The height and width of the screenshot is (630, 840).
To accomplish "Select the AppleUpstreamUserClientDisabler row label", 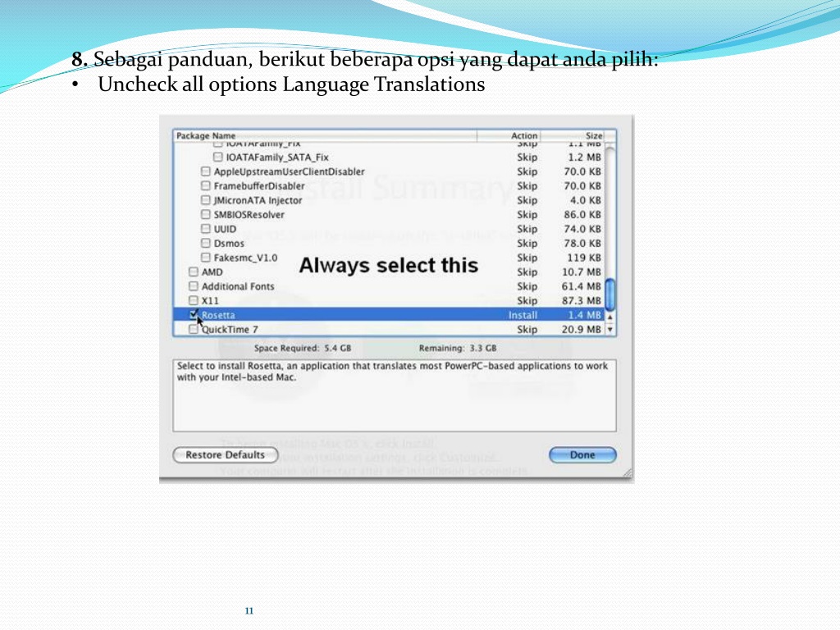I will pos(290,171).
